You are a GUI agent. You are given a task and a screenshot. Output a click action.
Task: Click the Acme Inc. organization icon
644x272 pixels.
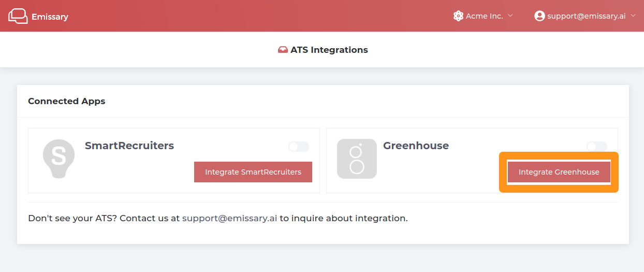(x=458, y=16)
